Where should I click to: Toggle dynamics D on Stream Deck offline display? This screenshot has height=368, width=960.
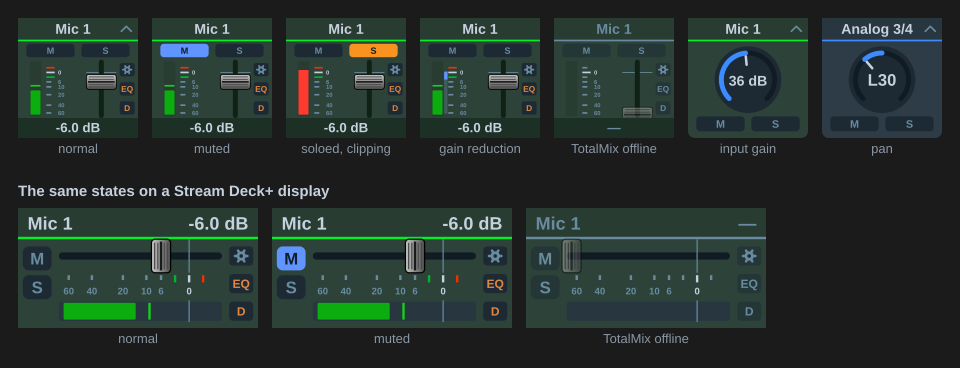point(749,311)
